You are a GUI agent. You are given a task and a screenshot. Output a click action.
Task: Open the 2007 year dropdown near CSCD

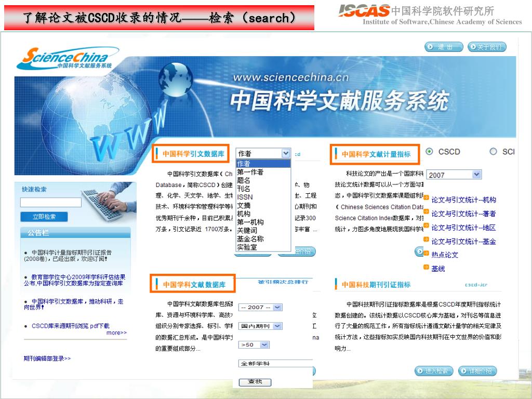click(454, 175)
